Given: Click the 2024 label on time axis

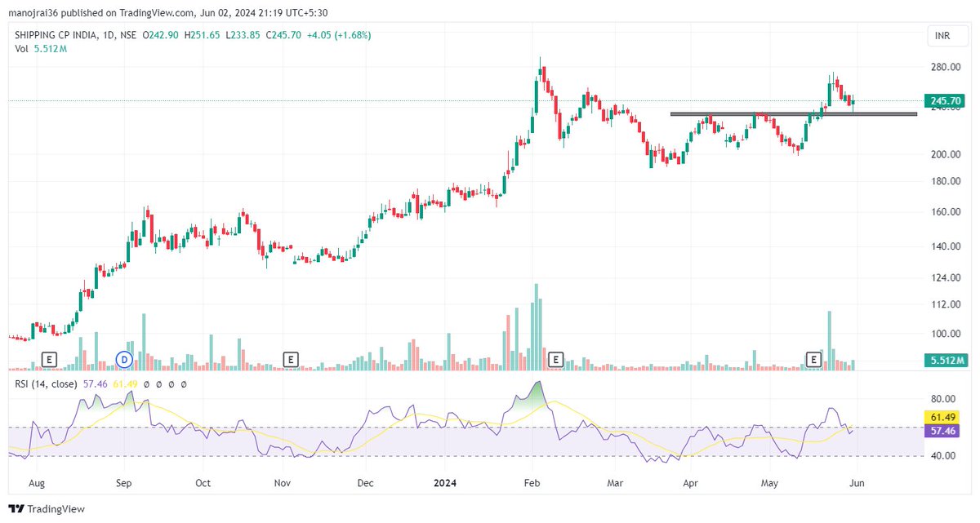Looking at the screenshot, I should coord(445,483).
